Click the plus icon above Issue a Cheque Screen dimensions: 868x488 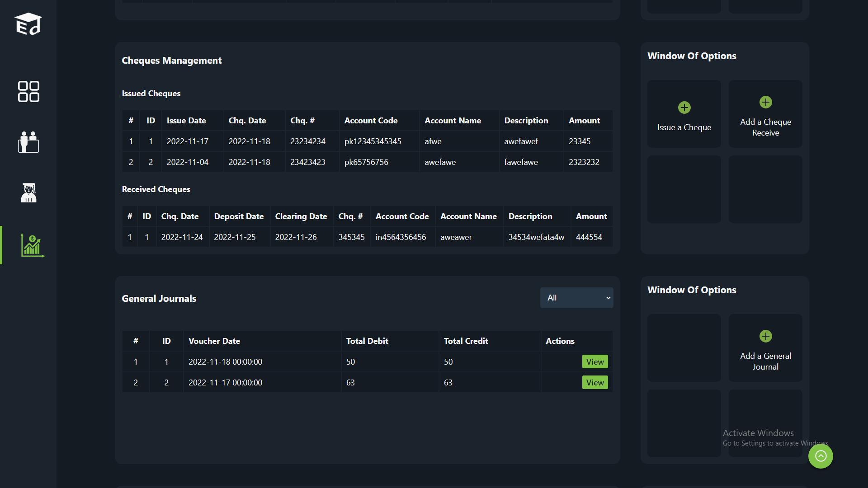[x=684, y=108]
